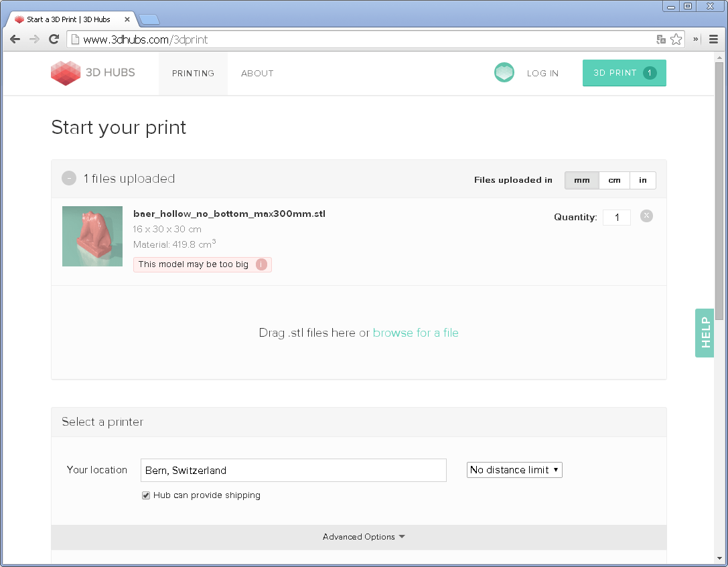Select in as upload unit
Screen dimensions: 728x567
tap(642, 180)
